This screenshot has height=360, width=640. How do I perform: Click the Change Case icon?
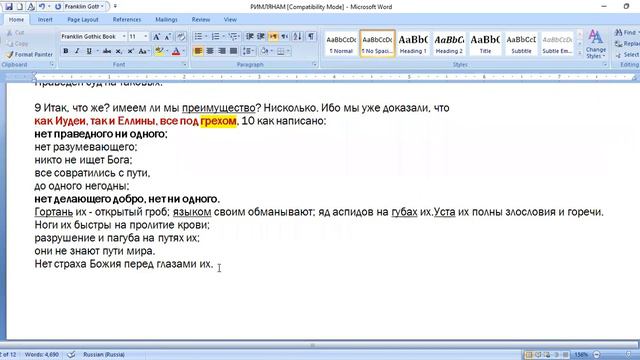143,51
